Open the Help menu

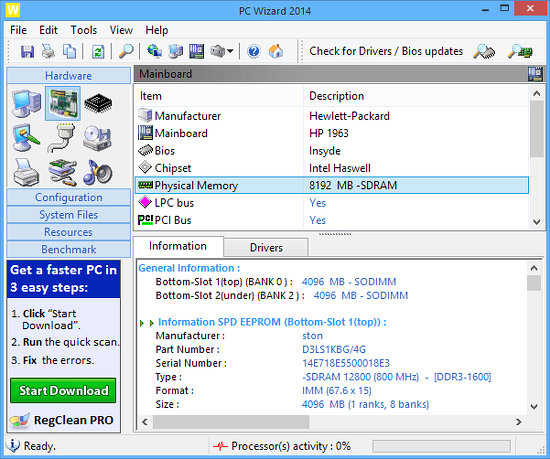[156, 30]
